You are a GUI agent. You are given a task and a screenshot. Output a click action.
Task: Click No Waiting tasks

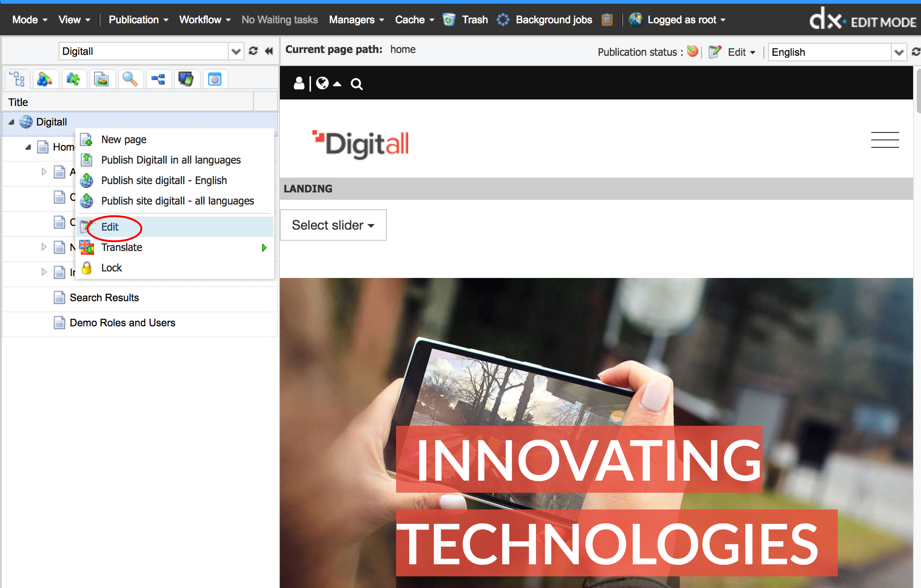[x=279, y=20]
